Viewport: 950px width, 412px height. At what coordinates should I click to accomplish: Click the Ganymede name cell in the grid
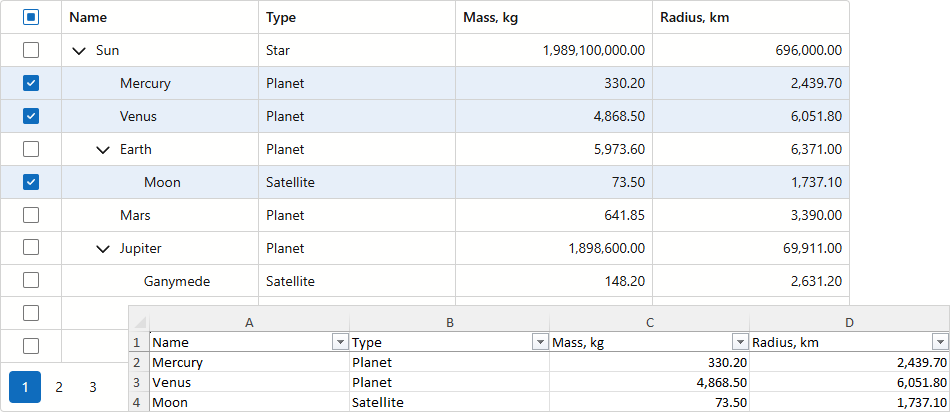(160, 281)
